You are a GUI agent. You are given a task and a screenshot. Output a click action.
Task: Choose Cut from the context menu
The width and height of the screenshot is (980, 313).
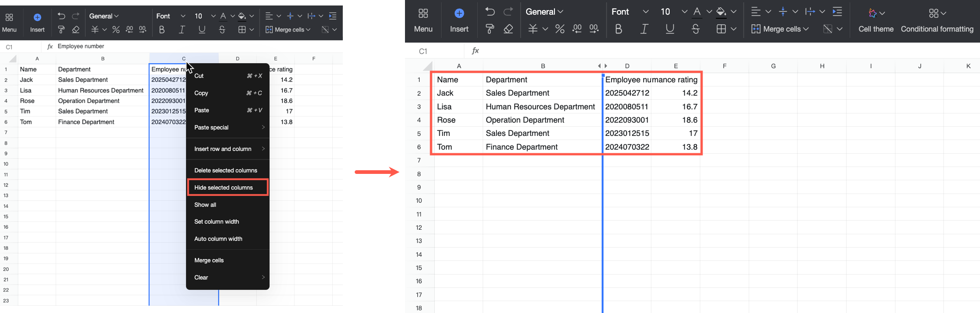[x=228, y=76]
